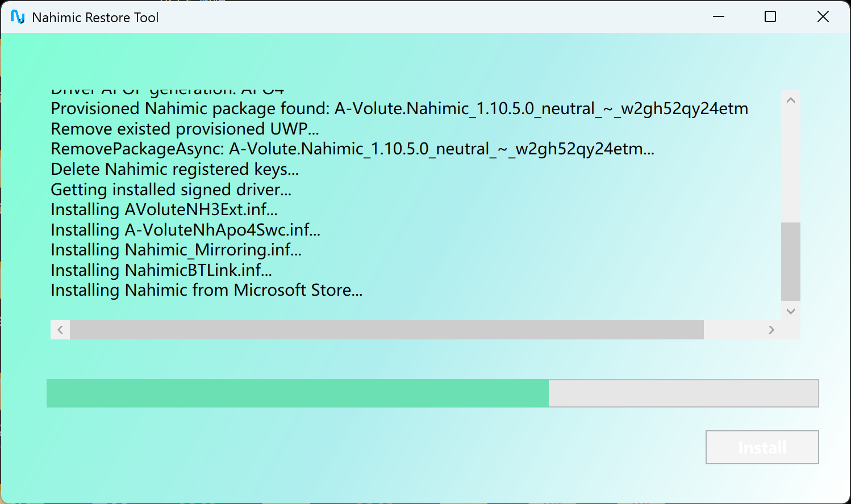Click the Nahimic logo in the title bar
This screenshot has height=504, width=851.
(18, 17)
